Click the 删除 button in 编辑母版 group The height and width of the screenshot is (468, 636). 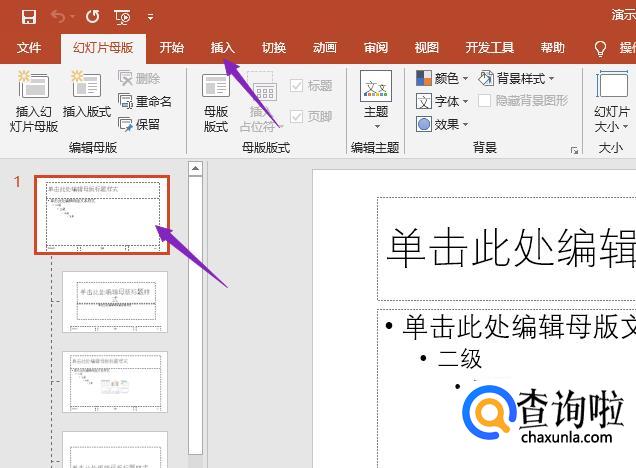pyautogui.click(x=140, y=78)
